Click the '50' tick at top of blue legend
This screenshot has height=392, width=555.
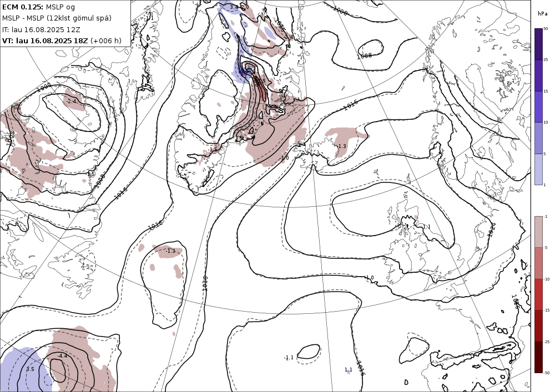point(546,29)
